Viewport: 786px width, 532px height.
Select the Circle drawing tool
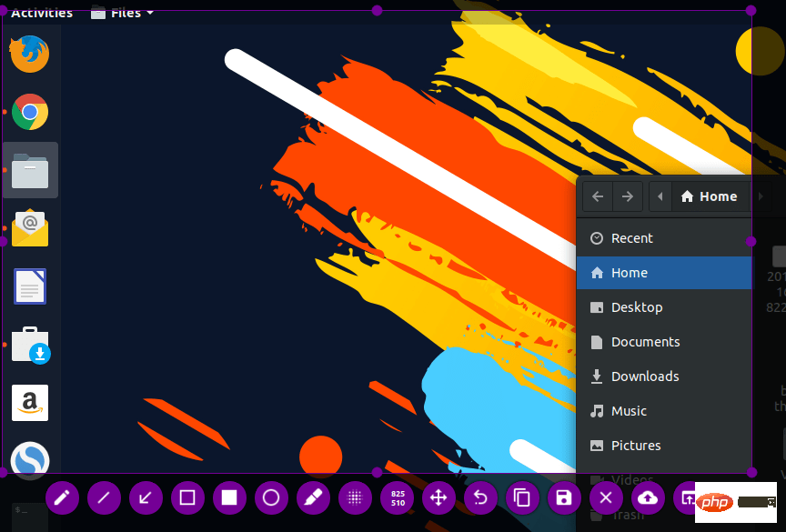pos(271,498)
